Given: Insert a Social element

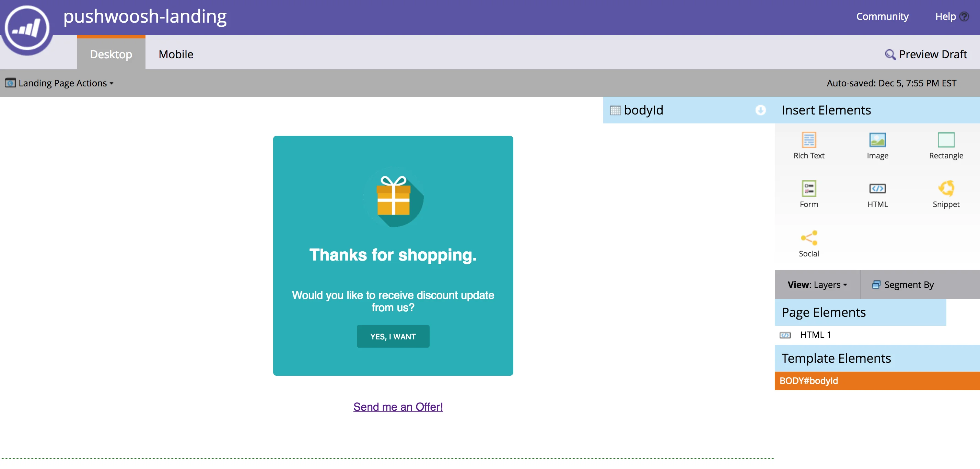Looking at the screenshot, I should click(x=808, y=238).
